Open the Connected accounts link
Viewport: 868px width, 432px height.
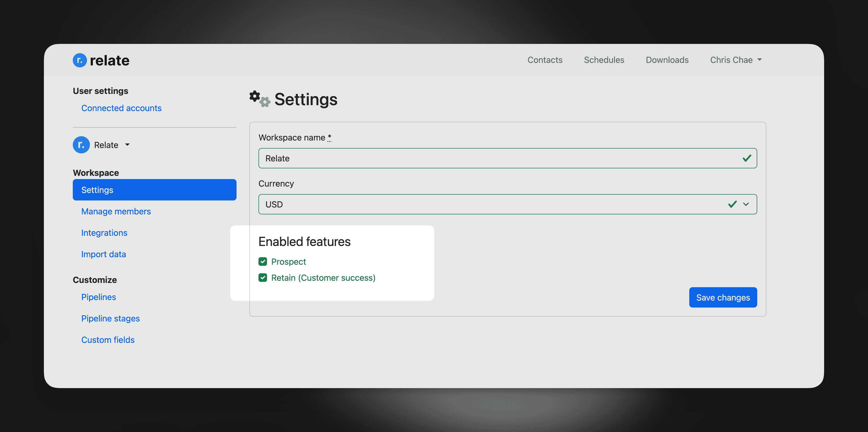pos(121,108)
